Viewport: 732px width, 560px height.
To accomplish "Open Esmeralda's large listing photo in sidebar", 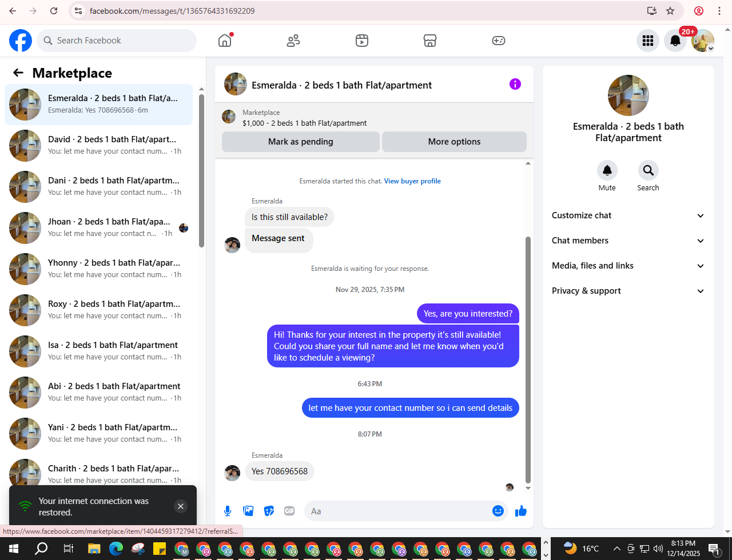I will (x=628, y=95).
